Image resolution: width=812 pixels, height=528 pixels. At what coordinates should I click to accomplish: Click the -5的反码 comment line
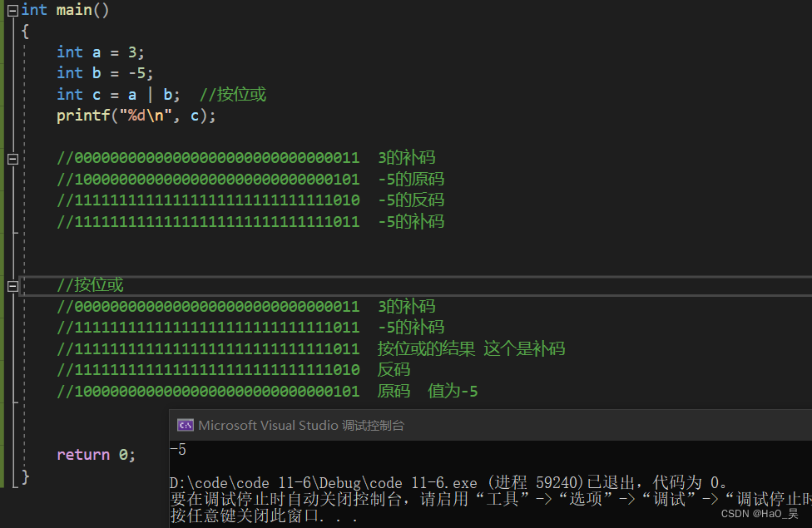point(250,200)
